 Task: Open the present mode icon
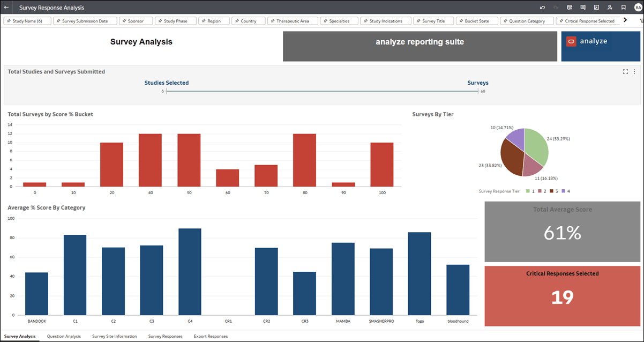click(x=596, y=7)
